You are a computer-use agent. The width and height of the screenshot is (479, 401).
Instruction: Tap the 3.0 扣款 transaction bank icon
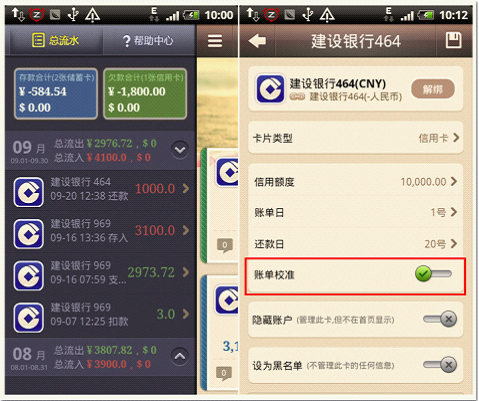tap(28, 317)
